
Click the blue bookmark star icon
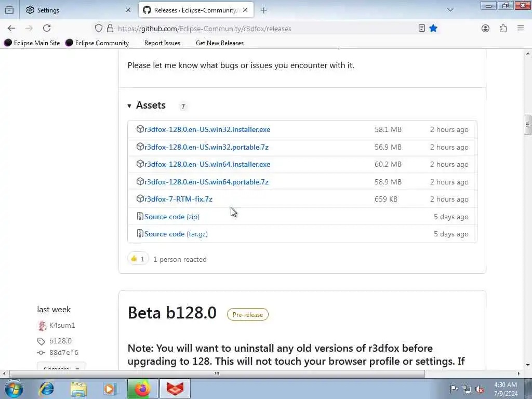433,29
